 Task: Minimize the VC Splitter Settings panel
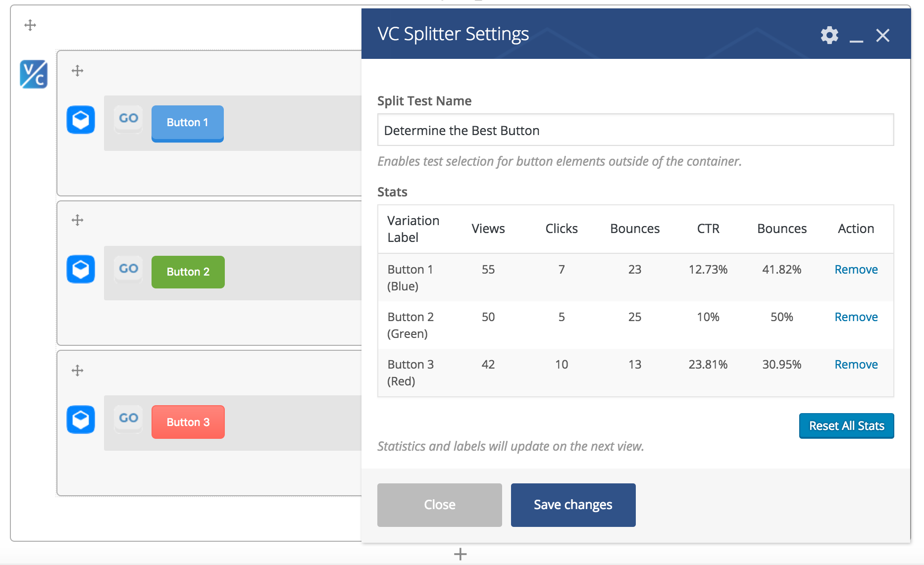tap(856, 36)
